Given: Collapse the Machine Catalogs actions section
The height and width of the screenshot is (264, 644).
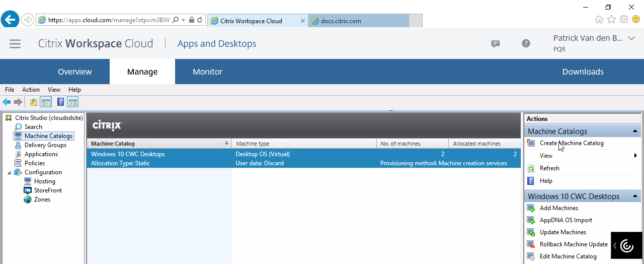Looking at the screenshot, I should (635, 131).
